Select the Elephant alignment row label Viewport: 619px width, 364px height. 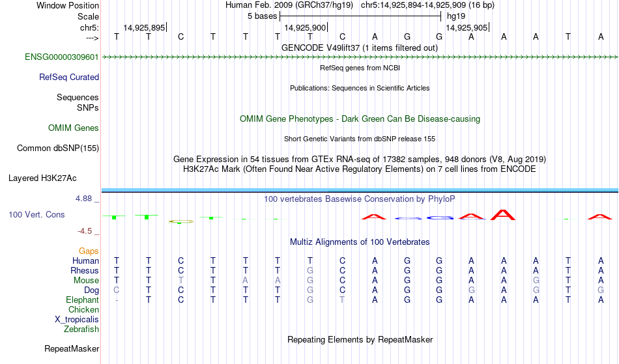click(83, 300)
